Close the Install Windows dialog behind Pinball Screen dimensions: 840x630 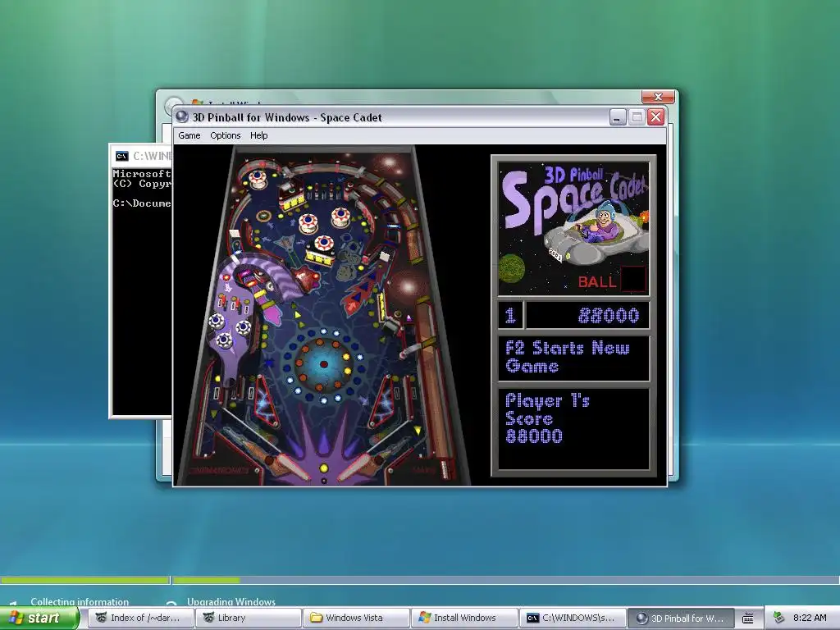[659, 97]
